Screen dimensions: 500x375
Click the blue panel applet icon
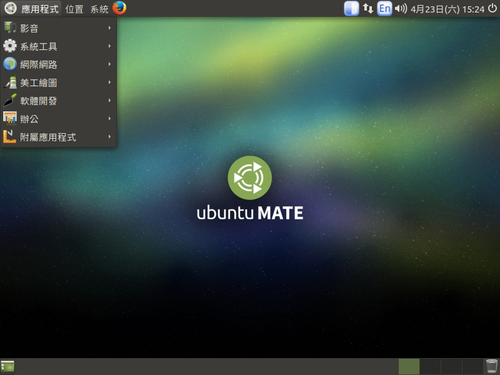pyautogui.click(x=351, y=8)
